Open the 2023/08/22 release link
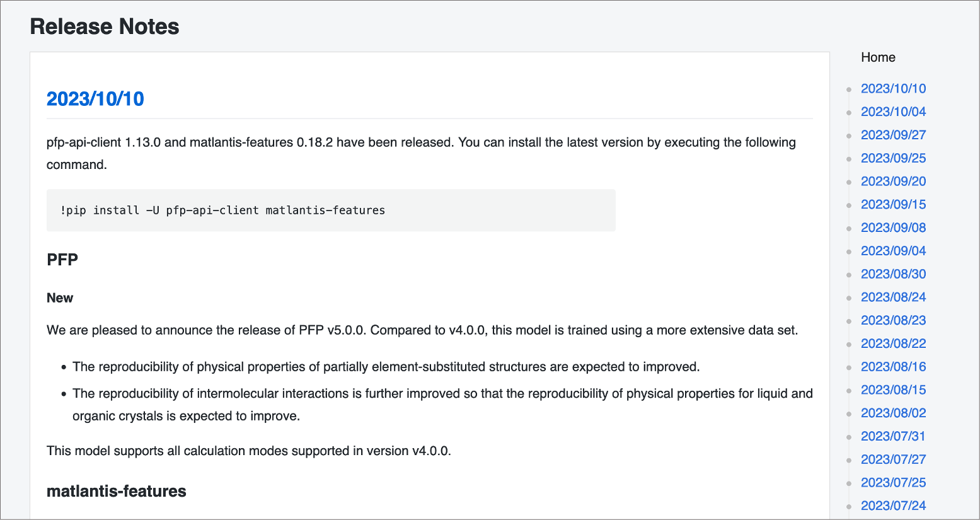 click(893, 344)
